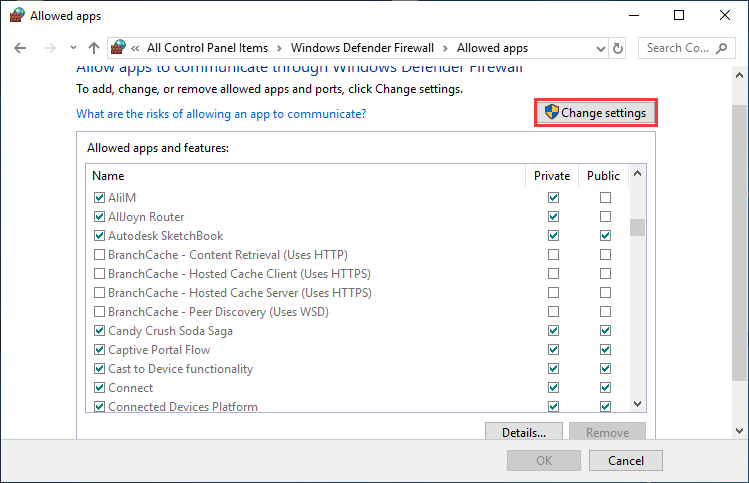Click the shield icon on Change settings

[x=551, y=112]
